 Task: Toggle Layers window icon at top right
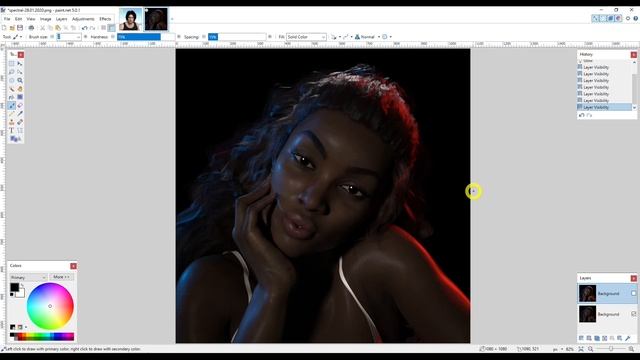[611, 18]
